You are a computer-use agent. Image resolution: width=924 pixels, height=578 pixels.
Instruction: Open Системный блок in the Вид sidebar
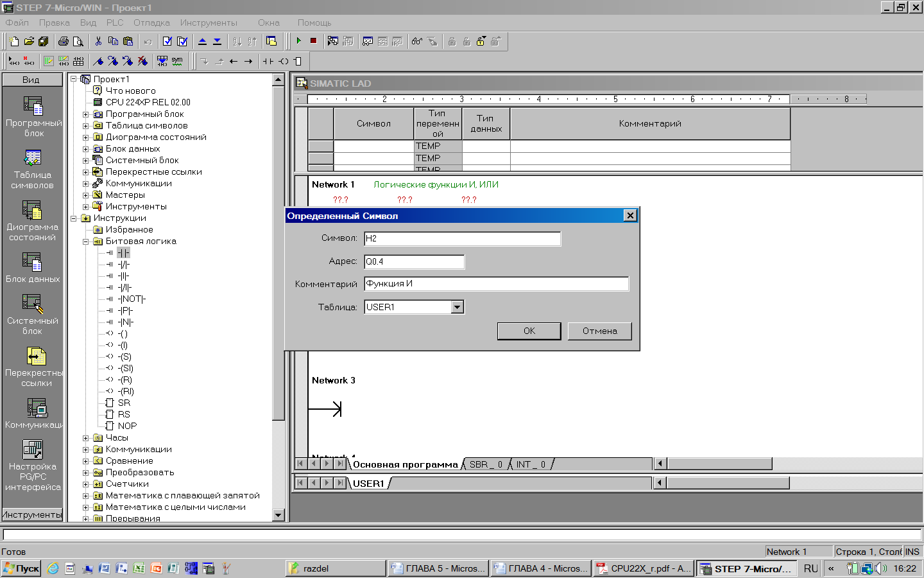click(x=33, y=314)
